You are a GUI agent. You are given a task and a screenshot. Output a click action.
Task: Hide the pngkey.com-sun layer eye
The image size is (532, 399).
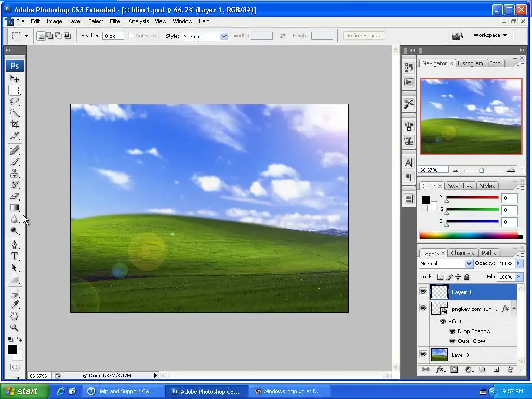click(423, 308)
